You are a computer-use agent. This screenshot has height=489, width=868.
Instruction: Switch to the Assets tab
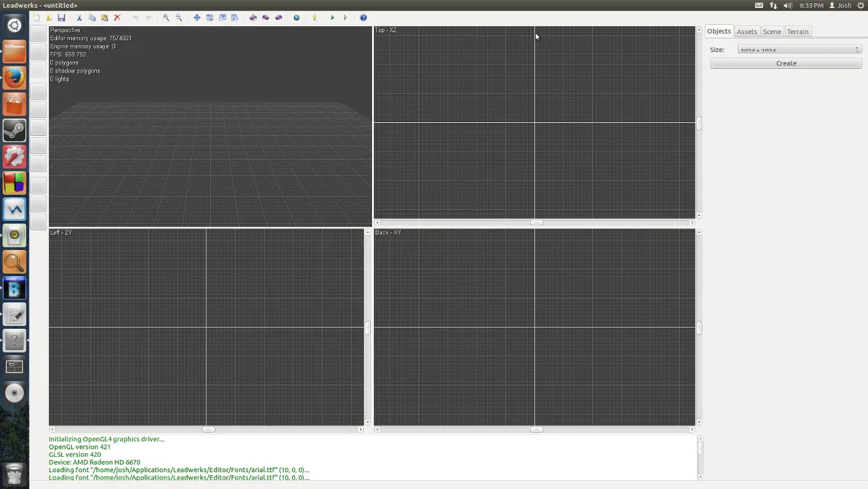(746, 32)
